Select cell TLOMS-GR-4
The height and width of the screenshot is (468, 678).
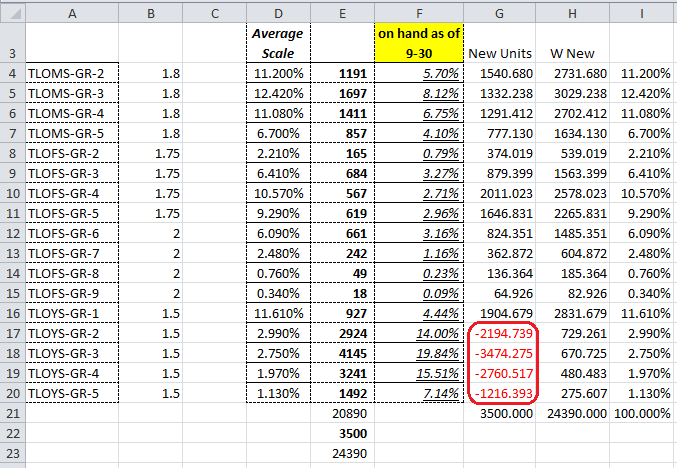(72, 113)
